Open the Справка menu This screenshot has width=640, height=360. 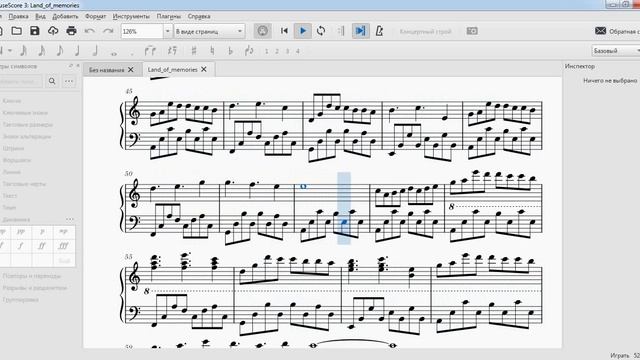199,16
